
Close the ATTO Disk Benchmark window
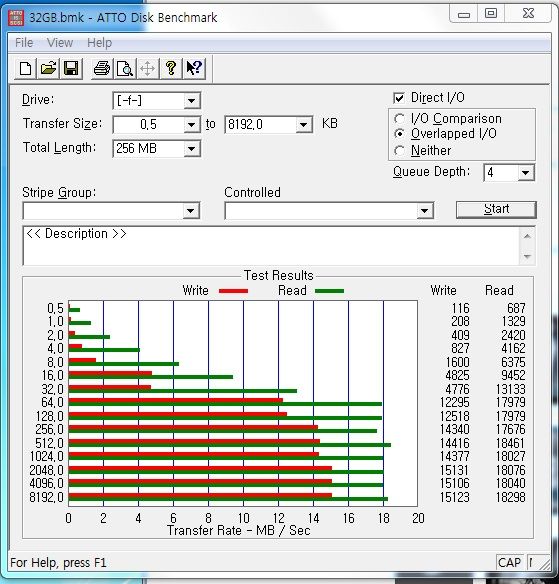(x=528, y=14)
